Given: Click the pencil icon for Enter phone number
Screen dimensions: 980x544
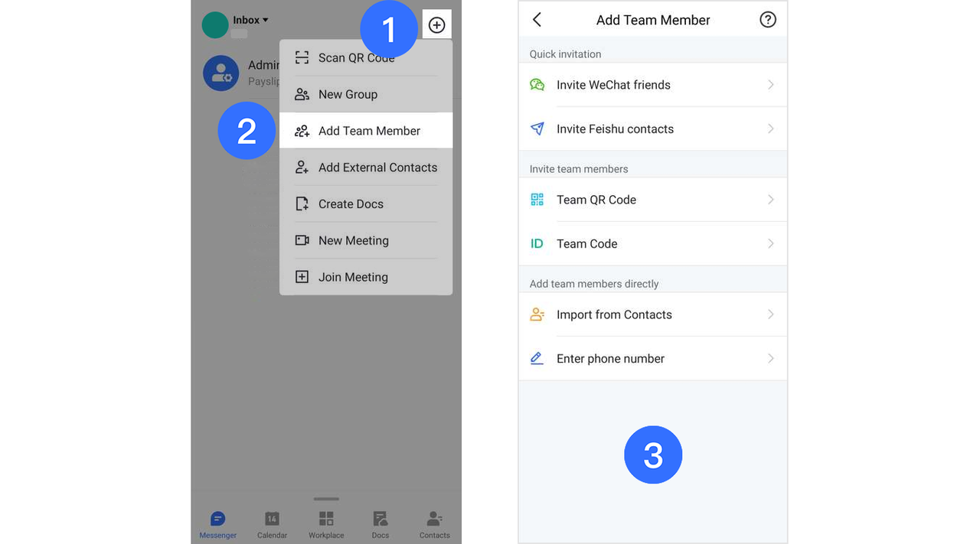Looking at the screenshot, I should click(537, 358).
